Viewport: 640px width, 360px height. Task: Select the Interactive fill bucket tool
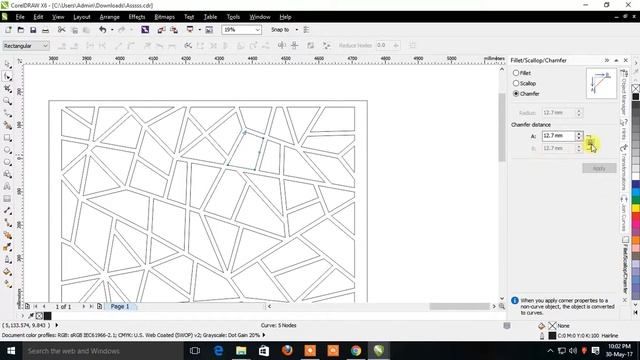7,272
